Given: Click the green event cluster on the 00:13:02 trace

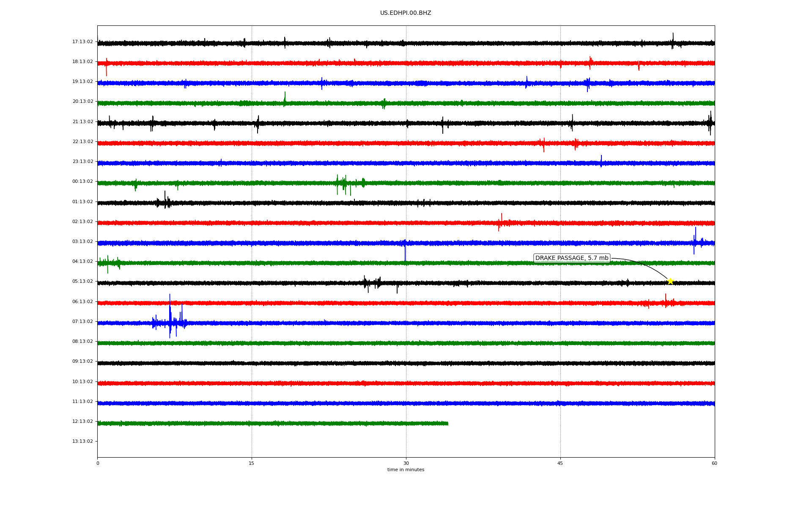Looking at the screenshot, I should pos(350,184).
